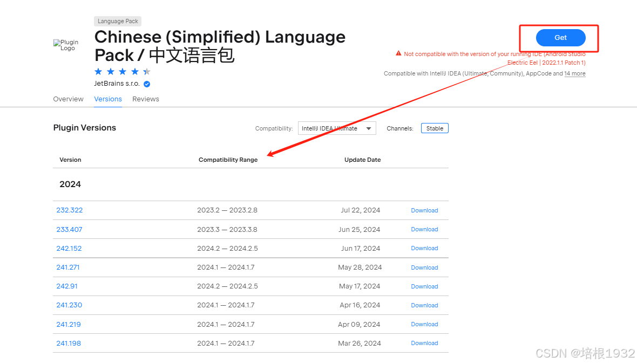Download version 241.219
The height and width of the screenshot is (364, 637).
(x=424, y=324)
